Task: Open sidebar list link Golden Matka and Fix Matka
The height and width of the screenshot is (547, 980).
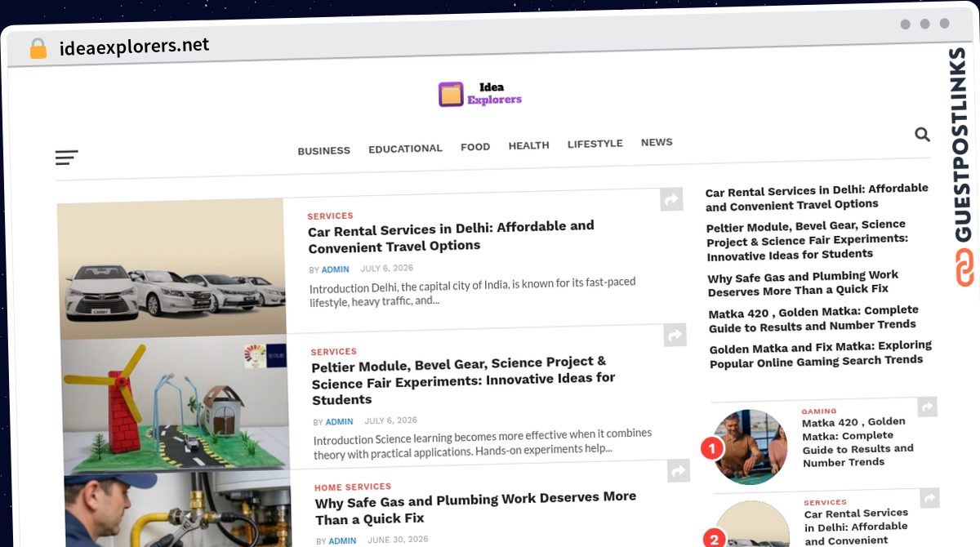Action: pos(821,354)
